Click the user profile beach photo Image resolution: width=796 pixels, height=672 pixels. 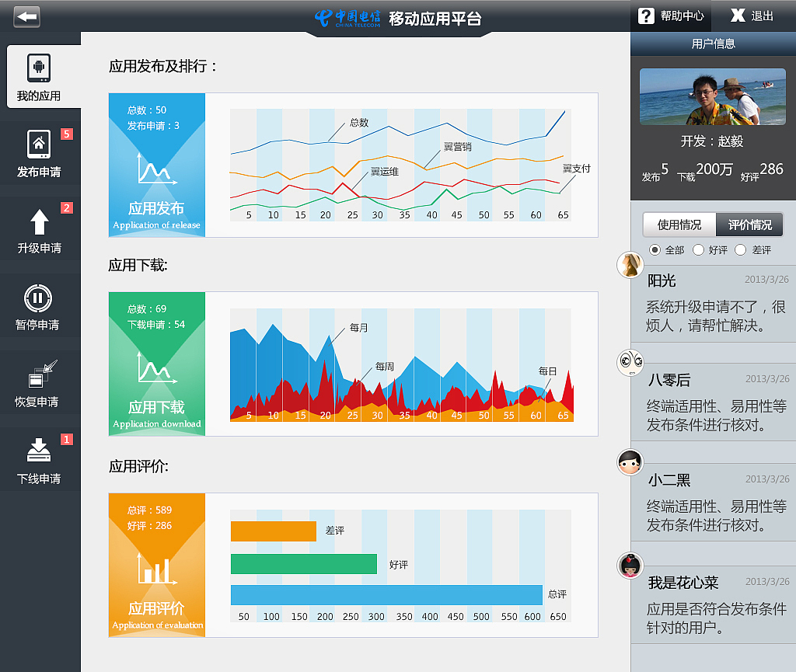tap(713, 97)
